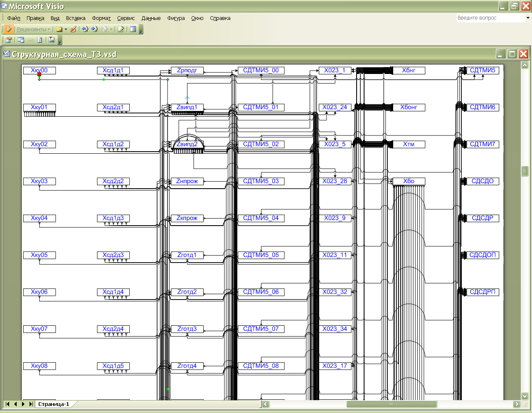Select the Хку00 shape
532x413 pixels.
tap(39, 70)
